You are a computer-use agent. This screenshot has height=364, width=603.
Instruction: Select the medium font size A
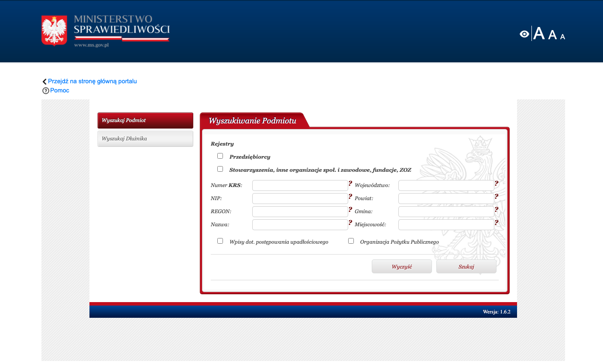click(552, 35)
